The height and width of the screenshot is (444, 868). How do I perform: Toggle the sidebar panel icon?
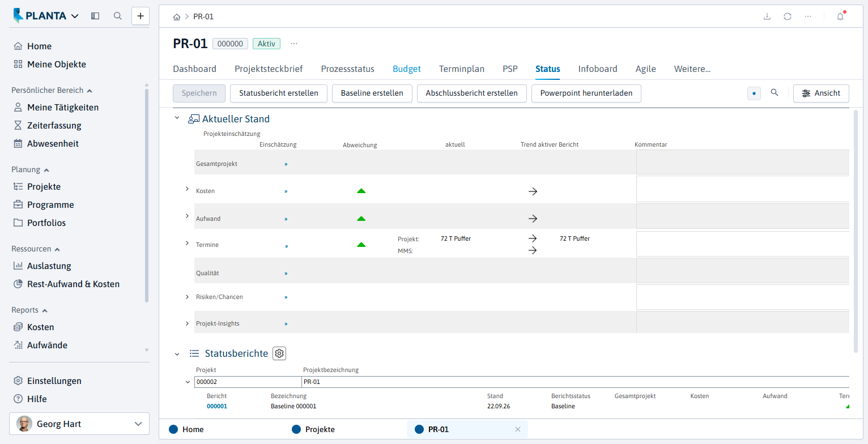(x=95, y=16)
